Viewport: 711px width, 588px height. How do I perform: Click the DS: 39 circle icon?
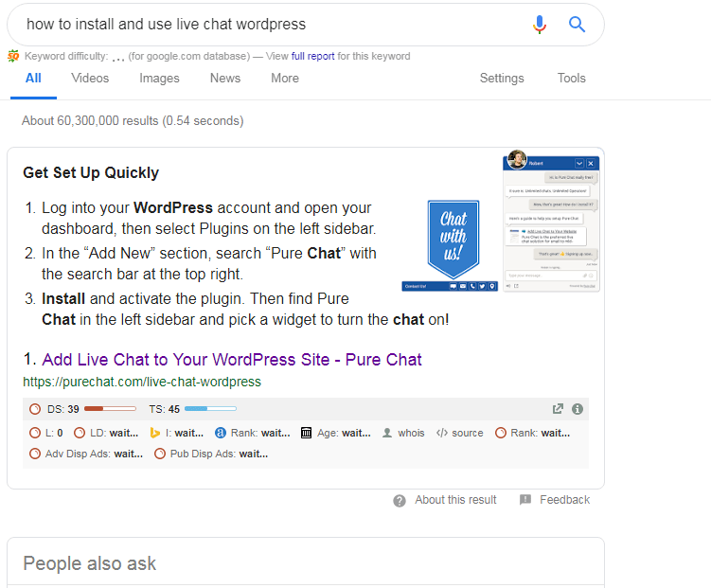tap(35, 409)
